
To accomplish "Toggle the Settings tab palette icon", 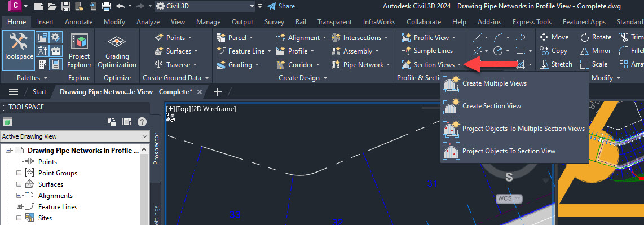I will point(55,37).
